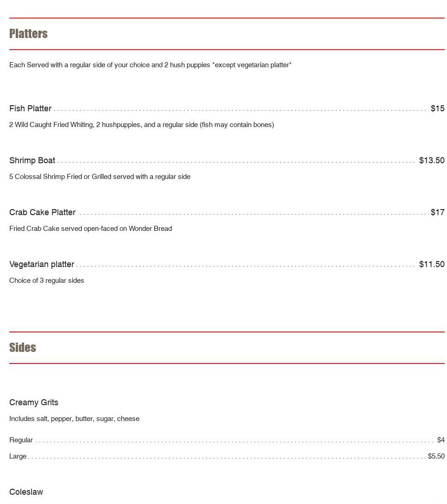Click the Sides section heading
This screenshot has height=504, width=447.
23,348
